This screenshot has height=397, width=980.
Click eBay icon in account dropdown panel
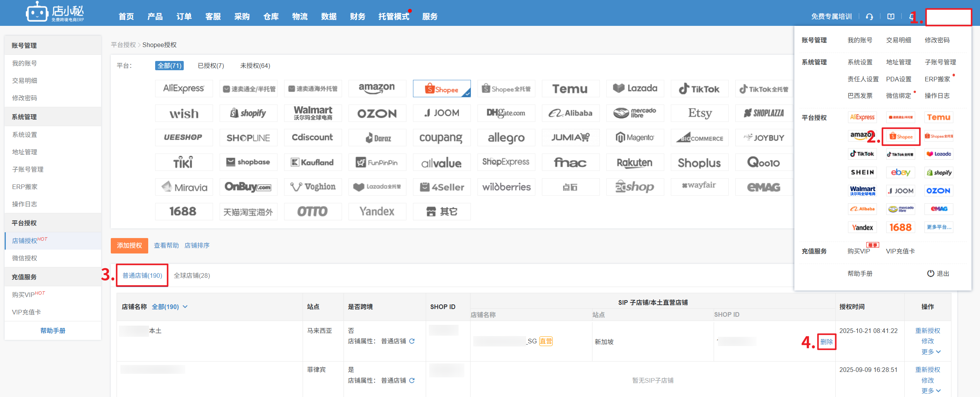pyautogui.click(x=900, y=172)
